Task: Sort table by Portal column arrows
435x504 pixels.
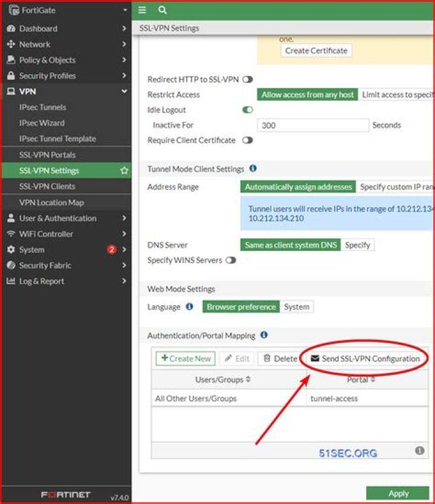Action: (373, 379)
